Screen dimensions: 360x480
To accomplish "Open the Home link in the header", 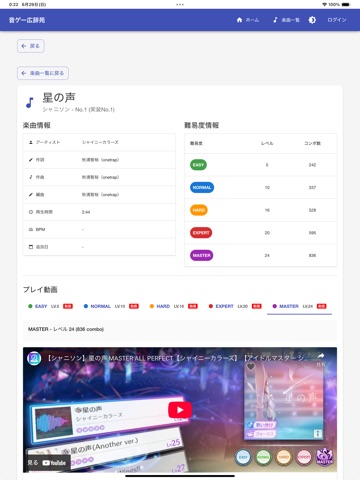I will tap(248, 20).
